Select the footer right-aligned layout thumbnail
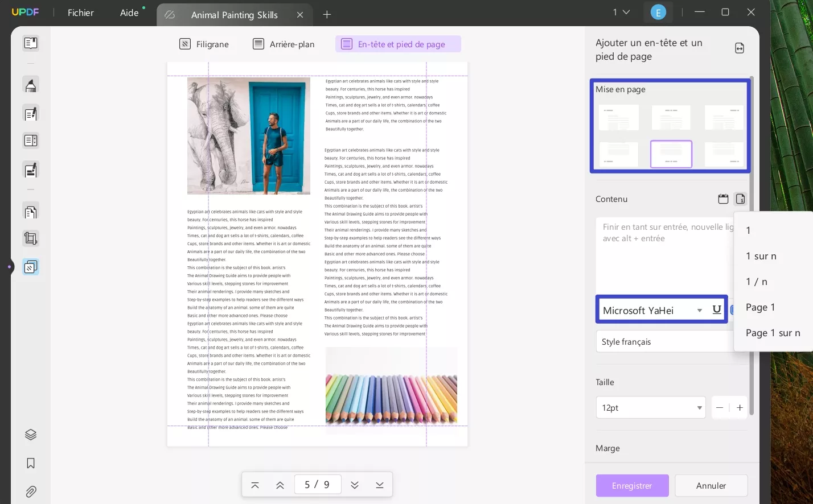 pos(724,154)
